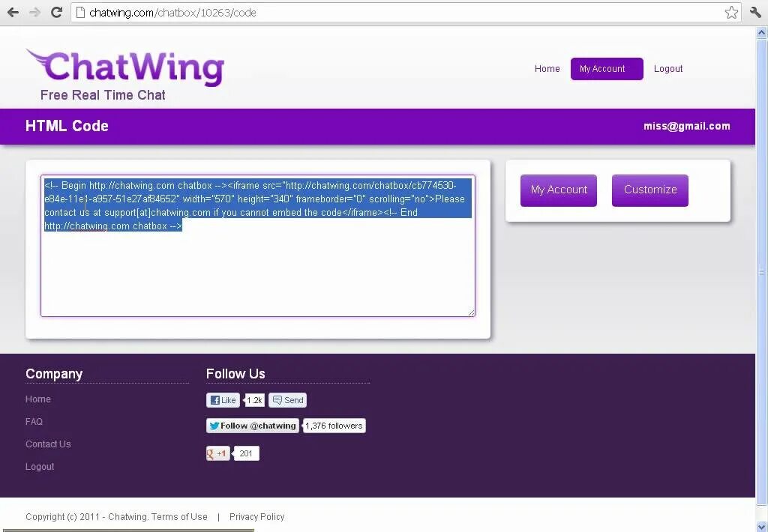Screen dimensions: 768x532
Task: Click the footer Logout link
Action: pos(40,467)
